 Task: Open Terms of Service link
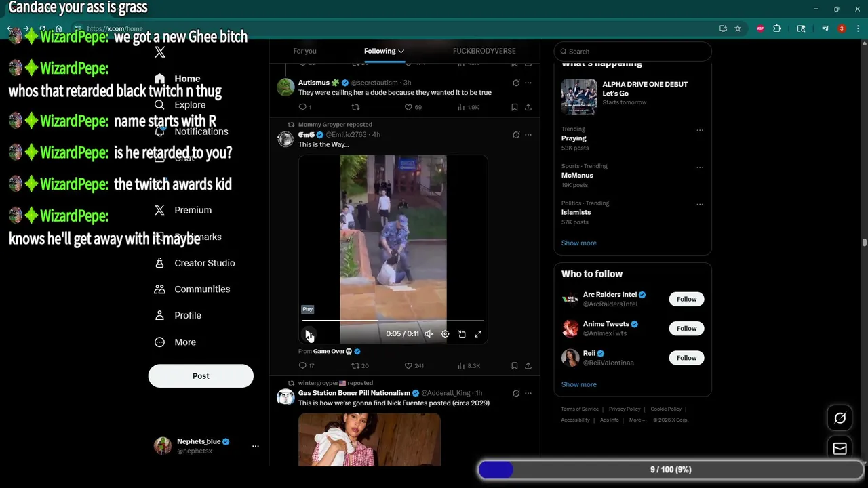[580, 409]
